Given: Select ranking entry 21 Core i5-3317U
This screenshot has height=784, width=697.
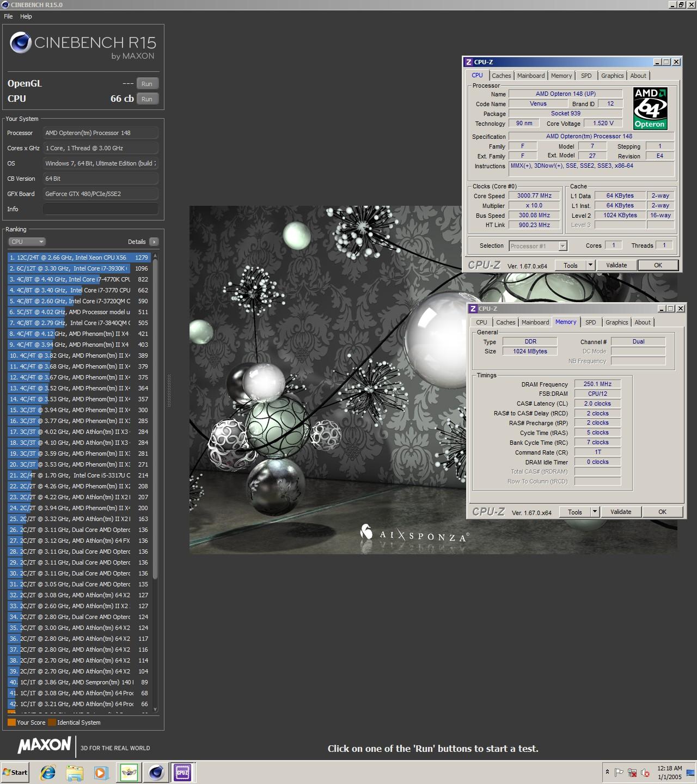Looking at the screenshot, I should (x=79, y=475).
